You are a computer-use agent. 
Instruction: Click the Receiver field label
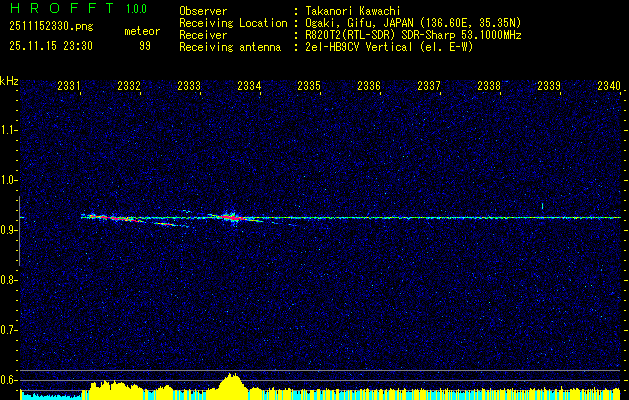point(203,35)
